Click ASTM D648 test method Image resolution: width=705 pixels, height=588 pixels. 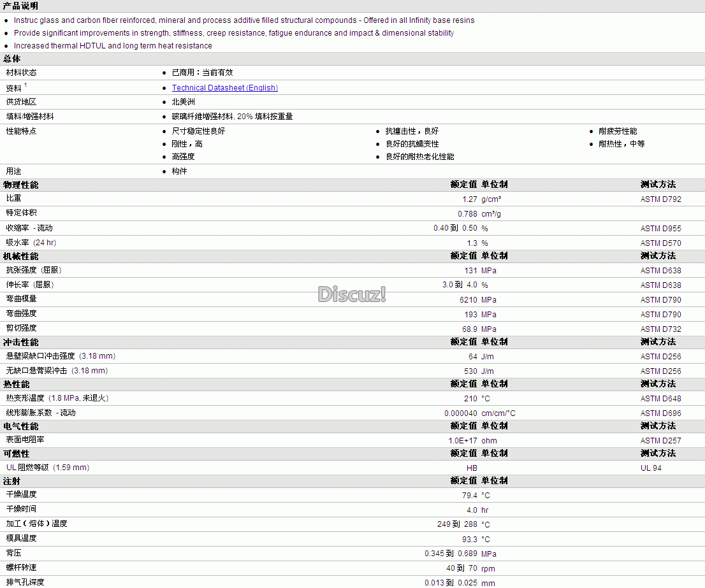tap(660, 398)
